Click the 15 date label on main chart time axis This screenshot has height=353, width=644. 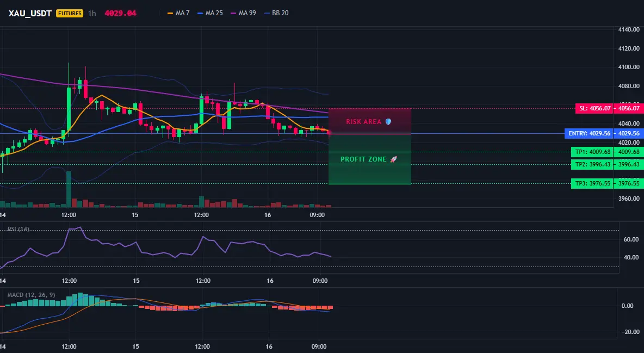pos(135,215)
